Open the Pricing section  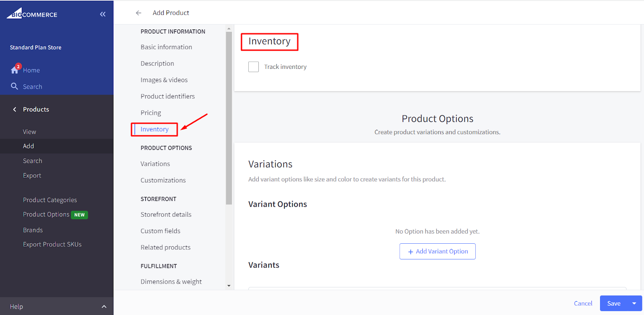coord(151,113)
